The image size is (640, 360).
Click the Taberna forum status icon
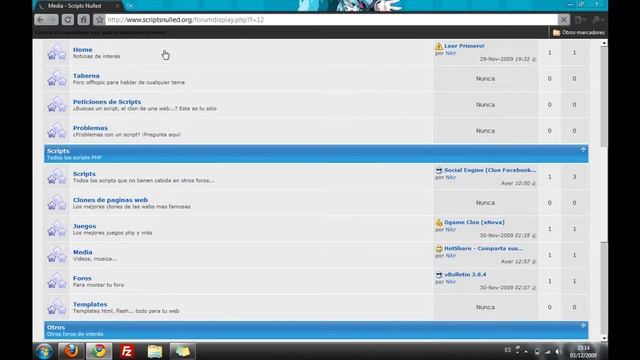(57, 78)
